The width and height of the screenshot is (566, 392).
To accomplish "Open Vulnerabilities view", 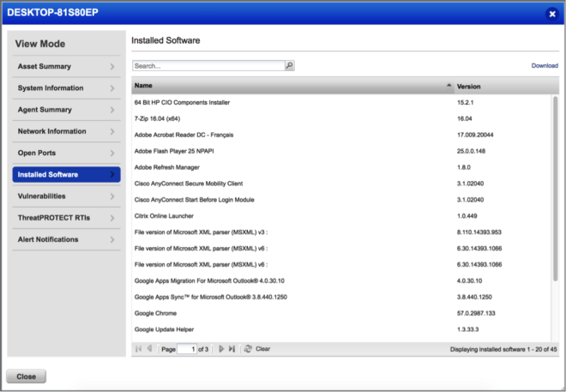I will [66, 196].
